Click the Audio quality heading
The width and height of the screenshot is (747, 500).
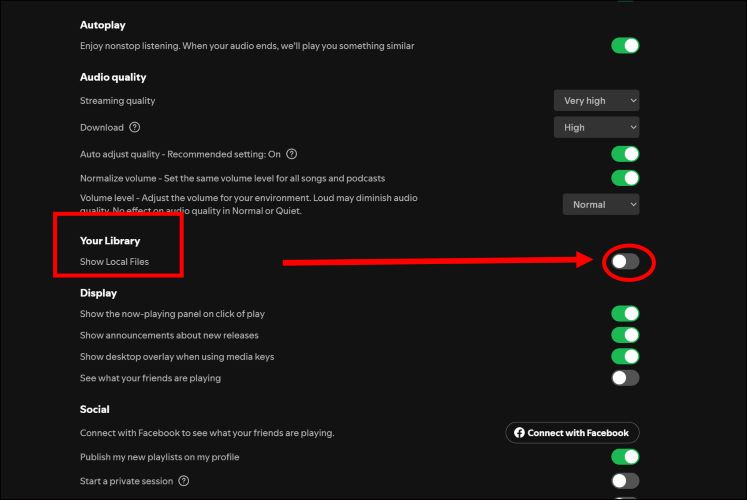coord(113,77)
